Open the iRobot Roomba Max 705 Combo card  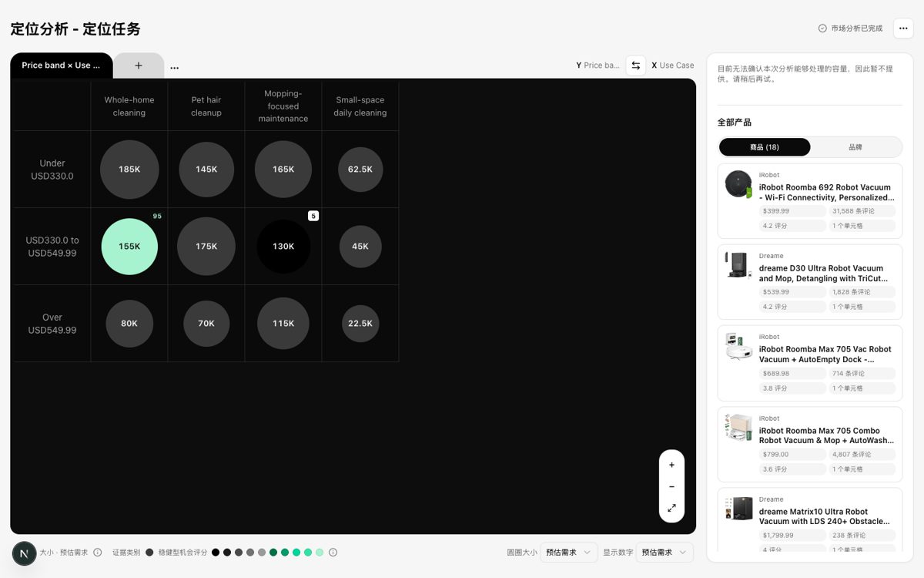click(x=810, y=445)
